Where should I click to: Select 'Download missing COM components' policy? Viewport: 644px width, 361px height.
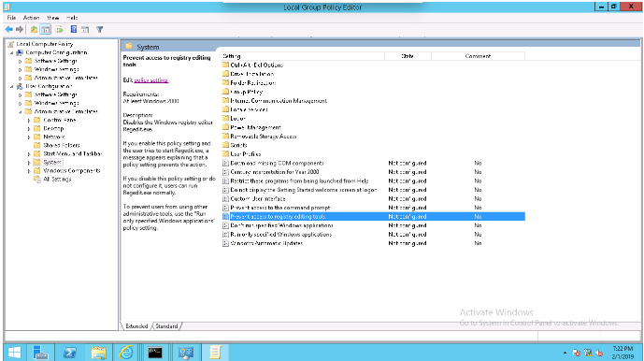click(x=277, y=164)
